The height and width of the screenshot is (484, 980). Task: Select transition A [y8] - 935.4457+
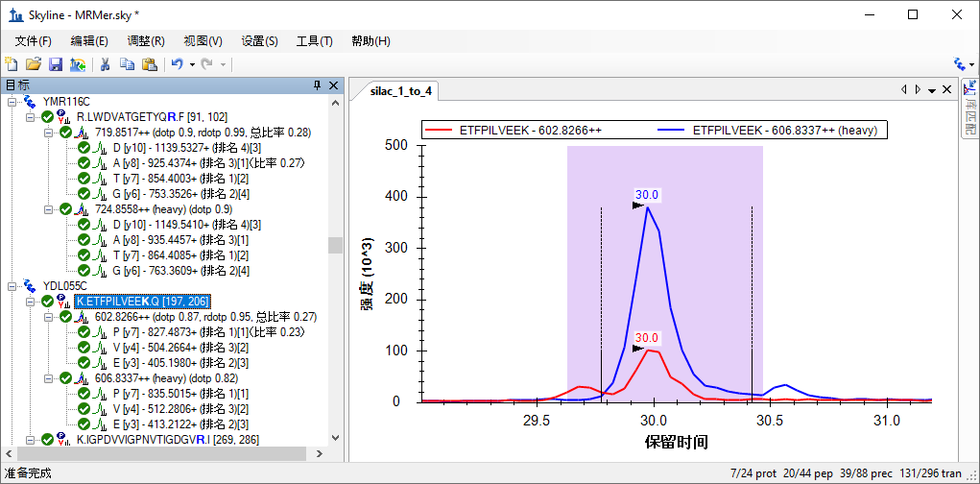[x=181, y=240]
